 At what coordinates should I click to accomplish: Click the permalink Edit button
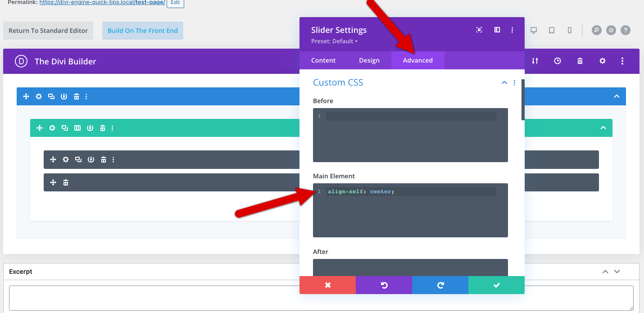[x=175, y=3]
